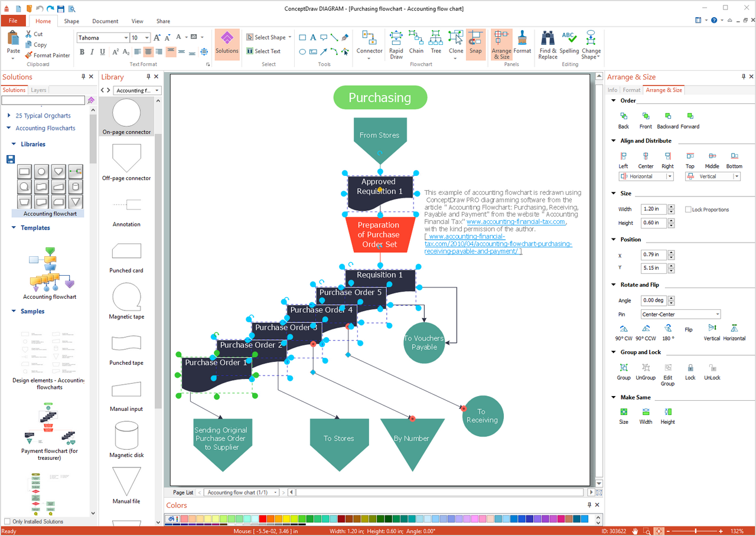756x536 pixels.
Task: Click Page List button
Action: click(183, 492)
